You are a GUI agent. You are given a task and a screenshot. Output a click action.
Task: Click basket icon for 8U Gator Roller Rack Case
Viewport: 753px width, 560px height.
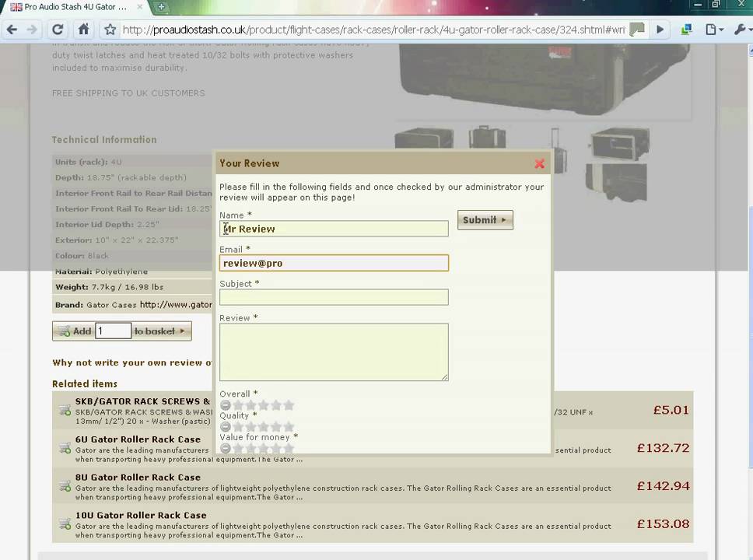click(x=65, y=486)
